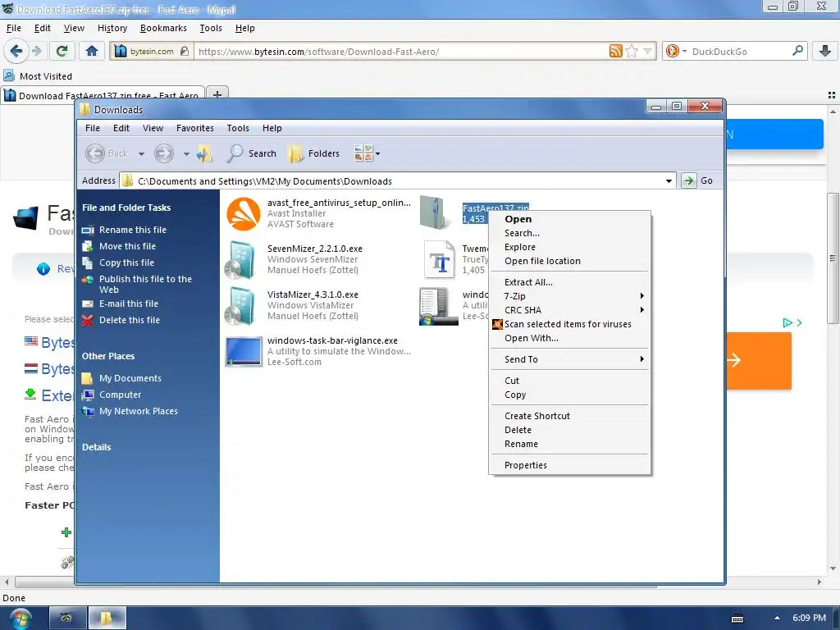Screen dimensions: 840x630
Task: Collapse the File and Folder Tasks header
Action: (x=126, y=208)
